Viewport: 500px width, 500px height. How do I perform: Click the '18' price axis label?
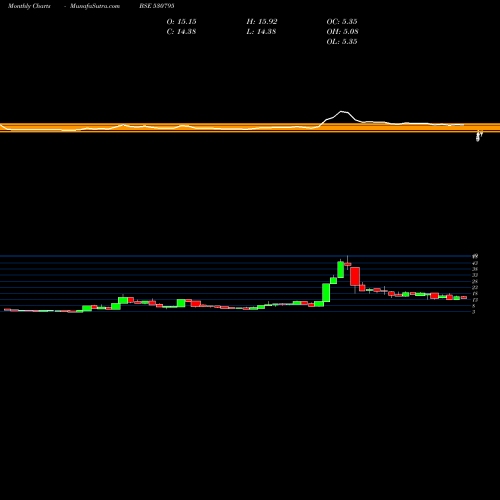pyautogui.click(x=475, y=294)
